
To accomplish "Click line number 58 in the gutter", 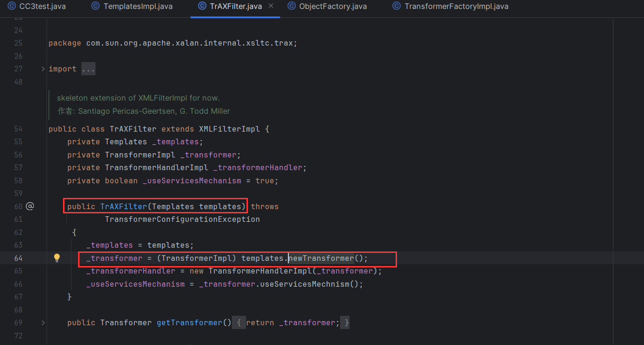I will click(x=18, y=180).
